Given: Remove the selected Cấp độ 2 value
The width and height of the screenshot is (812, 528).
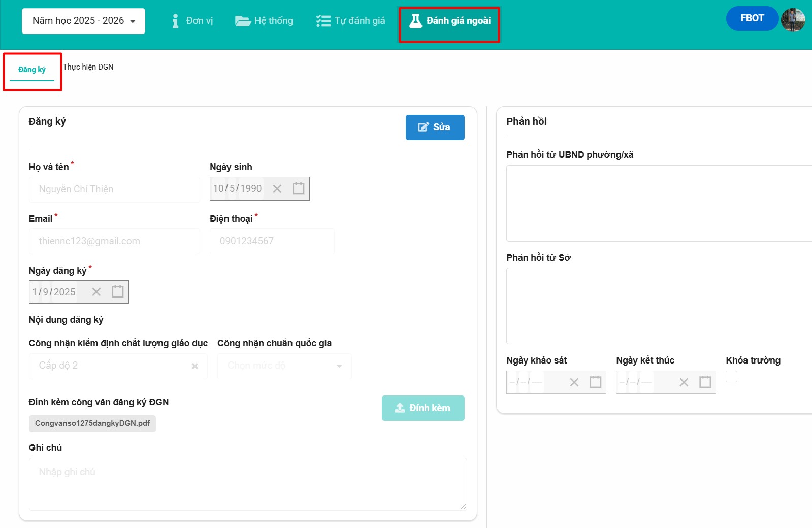Looking at the screenshot, I should coord(194,366).
